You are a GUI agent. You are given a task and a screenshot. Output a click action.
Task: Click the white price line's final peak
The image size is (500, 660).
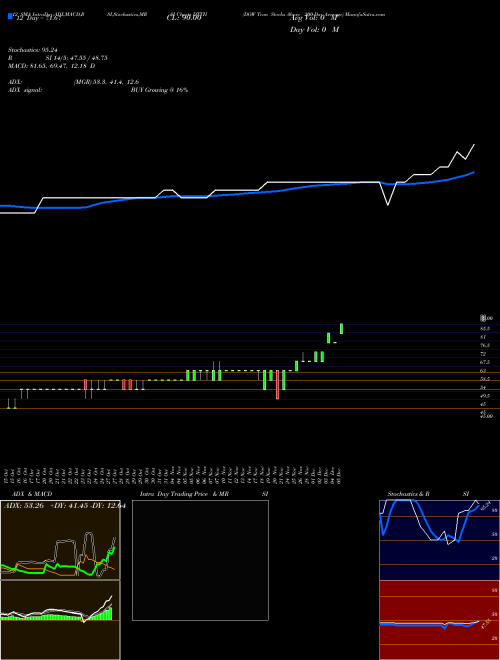click(x=474, y=145)
